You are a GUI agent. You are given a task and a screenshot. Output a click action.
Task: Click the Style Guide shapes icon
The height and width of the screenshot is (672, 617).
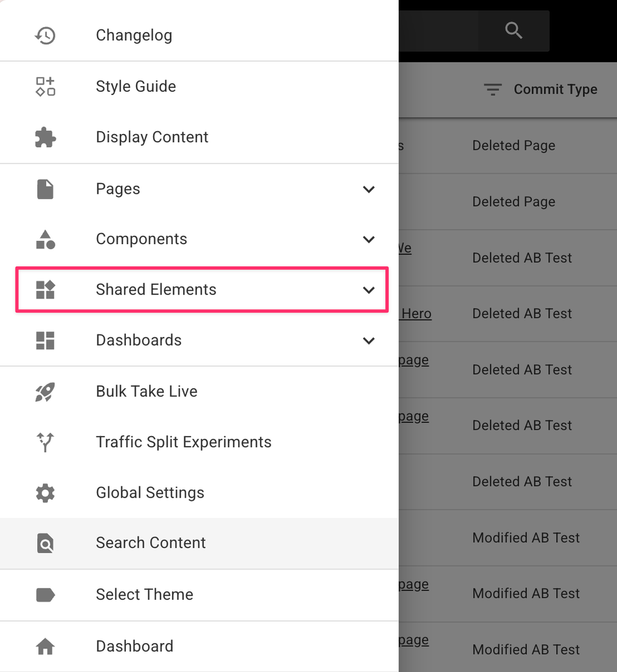click(45, 86)
